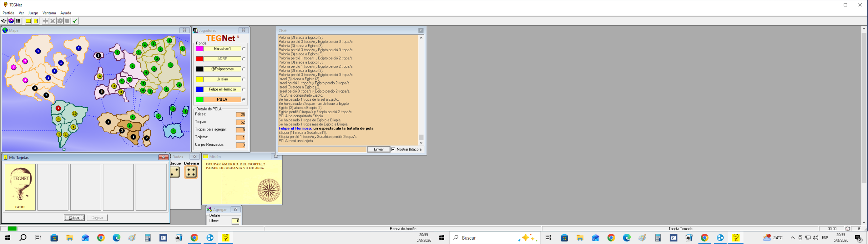Open the Partida menu
This screenshot has width=868, height=244.
(8, 13)
